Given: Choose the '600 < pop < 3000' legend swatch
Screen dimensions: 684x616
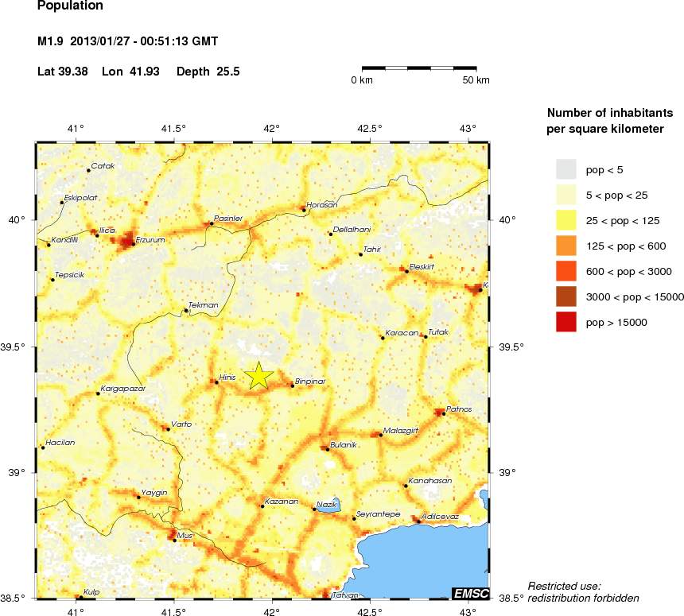Looking at the screenshot, I should [565, 271].
